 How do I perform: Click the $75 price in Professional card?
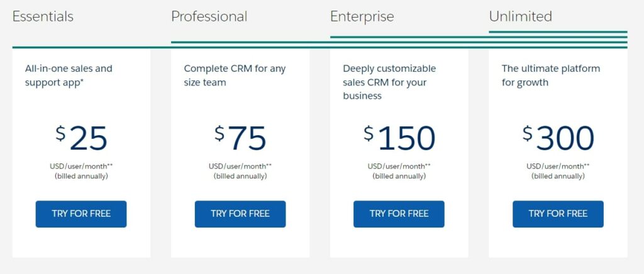(240, 138)
